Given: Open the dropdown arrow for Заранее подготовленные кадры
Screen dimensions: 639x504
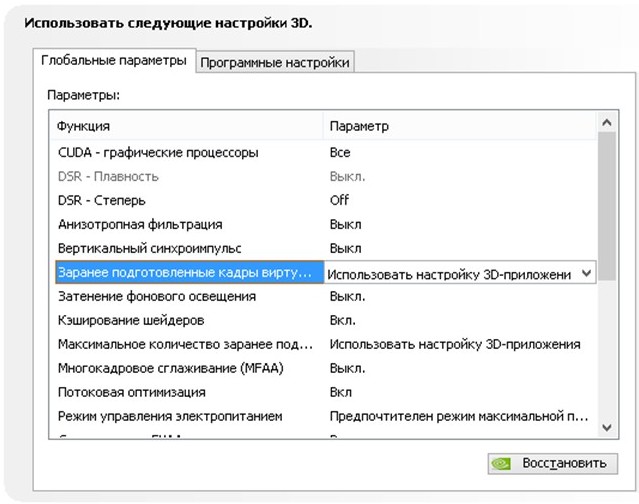Looking at the screenshot, I should (586, 273).
